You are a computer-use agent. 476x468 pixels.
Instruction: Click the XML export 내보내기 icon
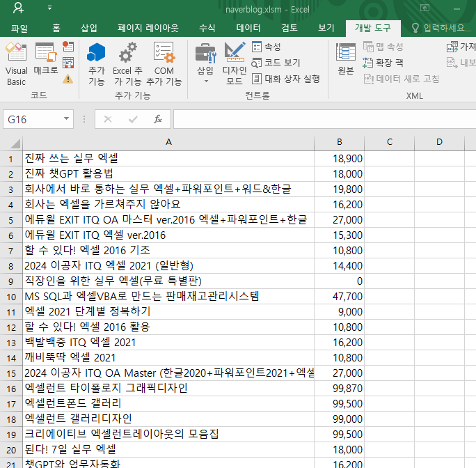click(452, 63)
